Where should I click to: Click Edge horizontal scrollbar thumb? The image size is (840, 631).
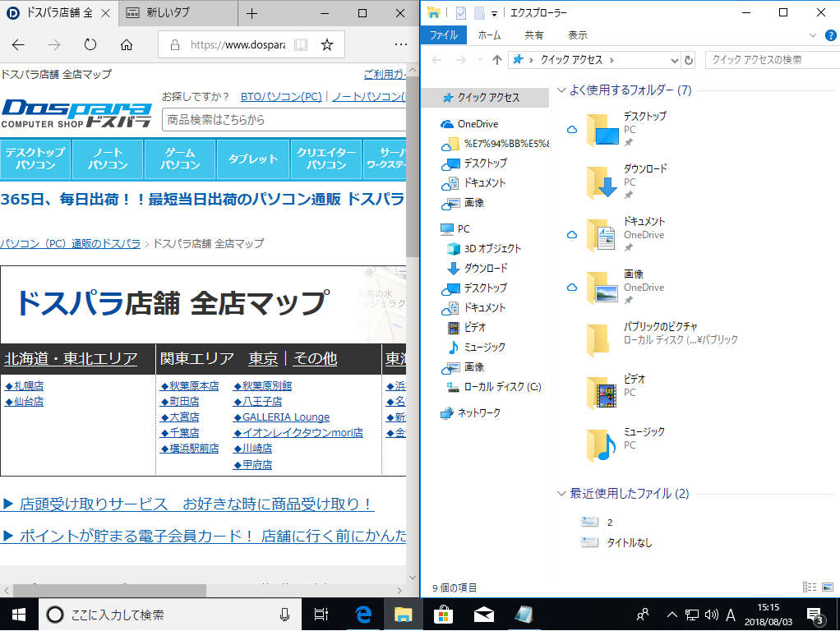point(109,590)
